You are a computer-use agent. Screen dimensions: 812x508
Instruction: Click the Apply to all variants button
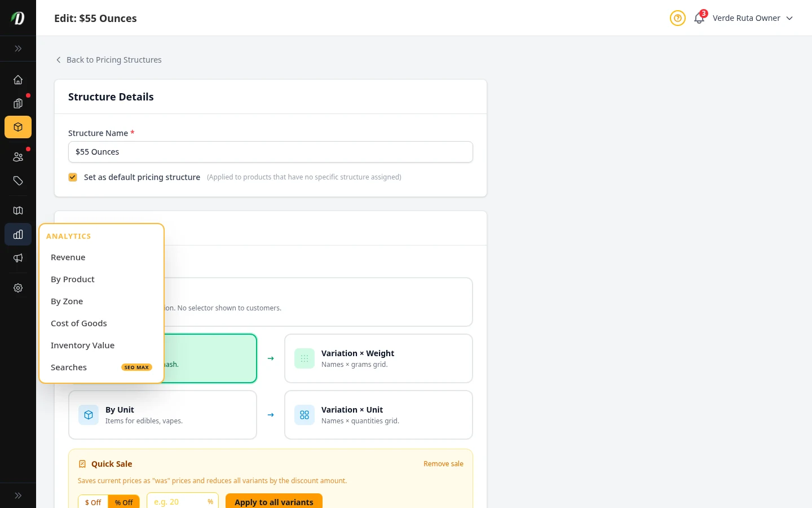point(274,502)
